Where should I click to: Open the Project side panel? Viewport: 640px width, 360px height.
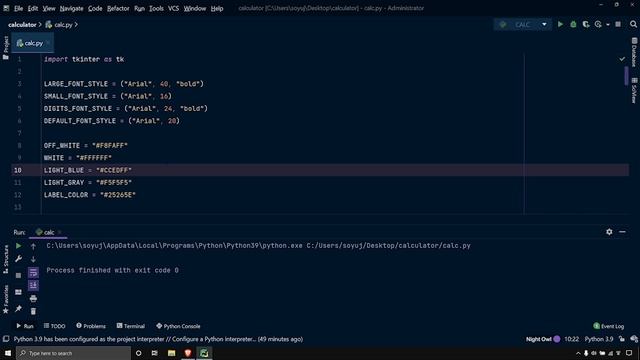(x=6, y=47)
